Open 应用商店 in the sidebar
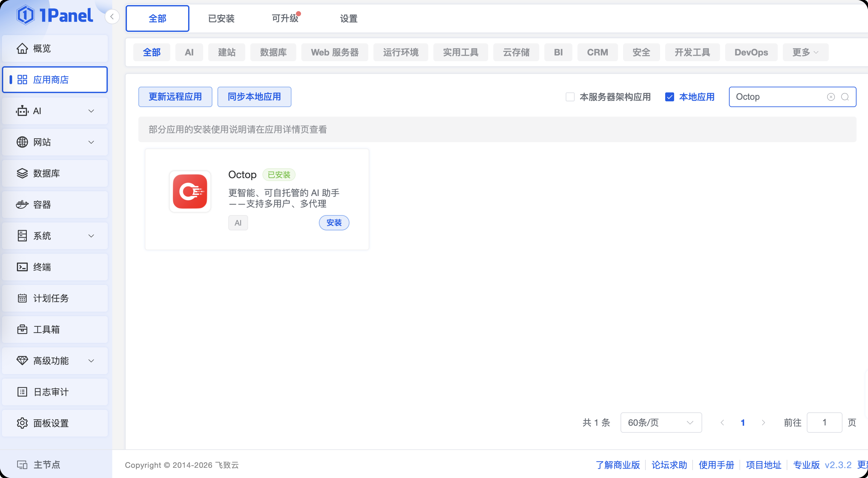868x478 pixels. tap(55, 80)
